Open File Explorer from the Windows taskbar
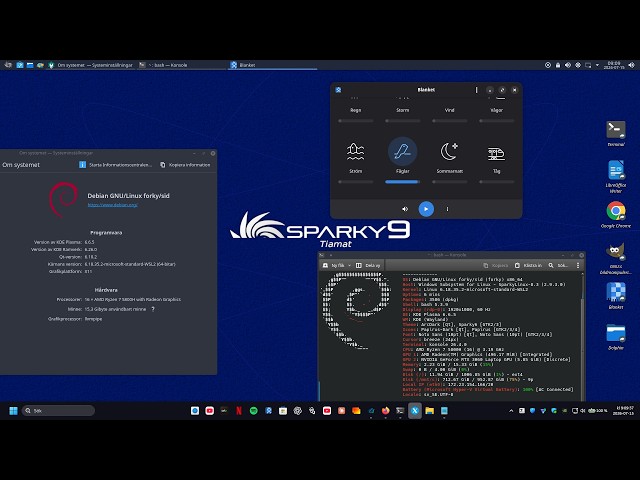 coord(429,411)
